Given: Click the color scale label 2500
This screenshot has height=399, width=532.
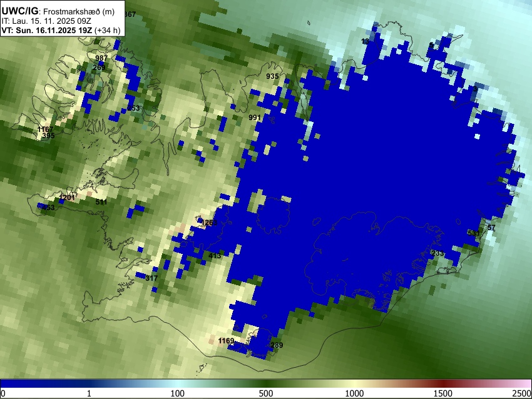Looking at the screenshot, I should (x=523, y=393).
